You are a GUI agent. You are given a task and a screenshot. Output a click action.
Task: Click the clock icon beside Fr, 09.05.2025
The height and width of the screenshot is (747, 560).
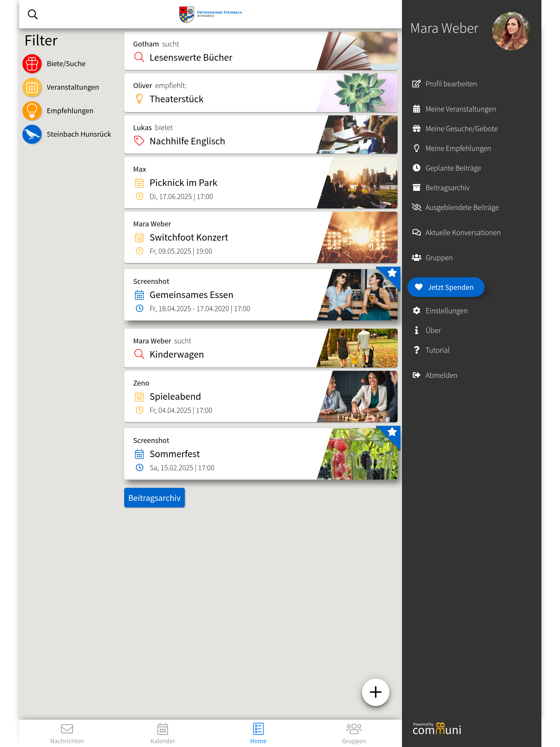click(139, 251)
